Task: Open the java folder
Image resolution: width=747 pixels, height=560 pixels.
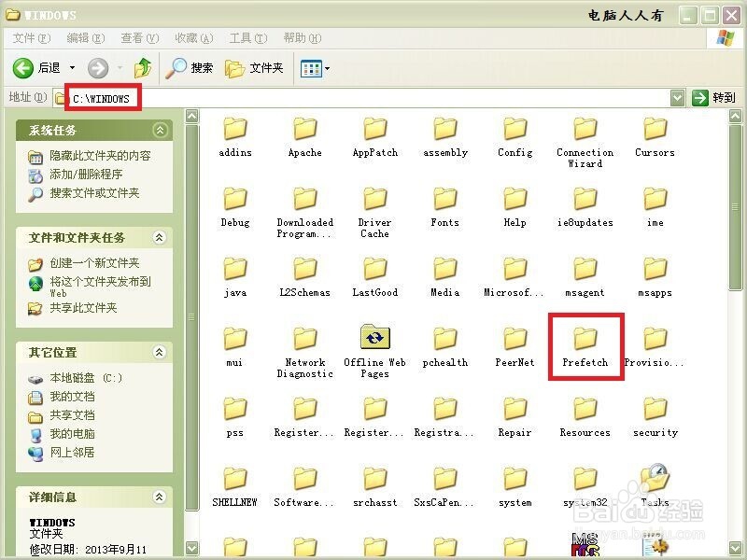Action: click(234, 269)
